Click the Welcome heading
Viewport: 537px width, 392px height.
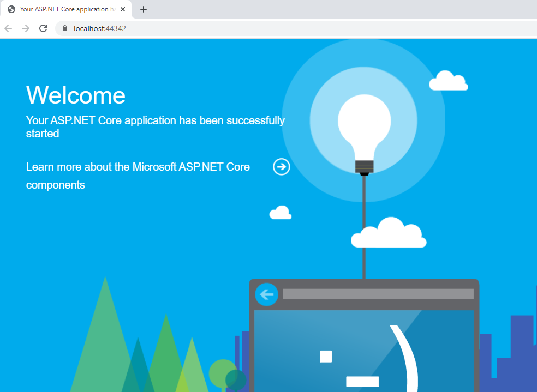click(75, 95)
